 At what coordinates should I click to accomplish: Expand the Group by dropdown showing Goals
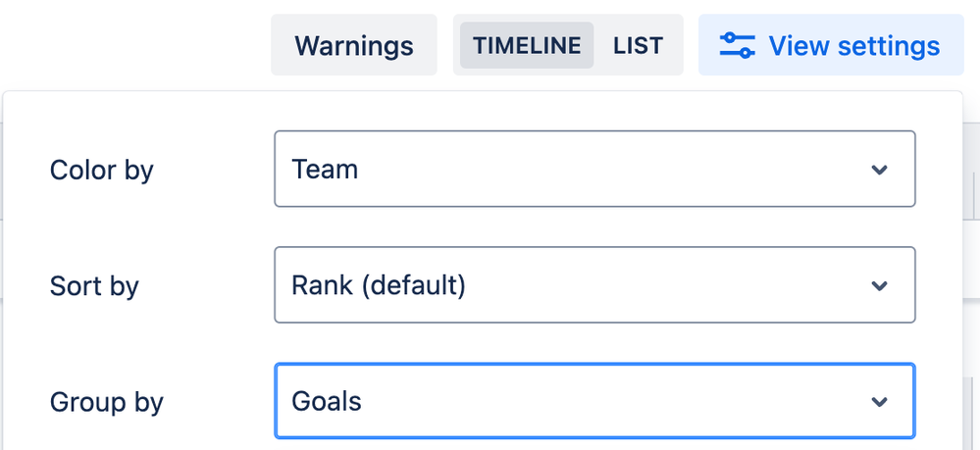594,401
